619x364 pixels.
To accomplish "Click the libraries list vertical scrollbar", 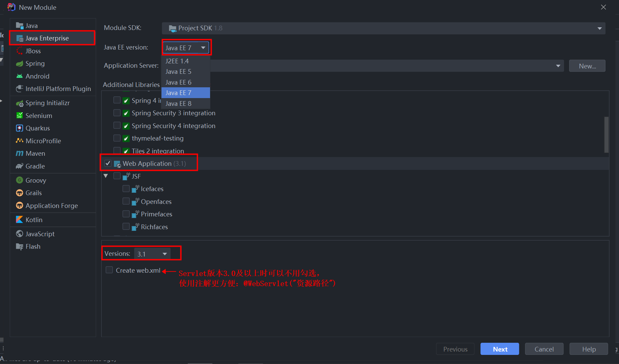I will tap(606, 135).
